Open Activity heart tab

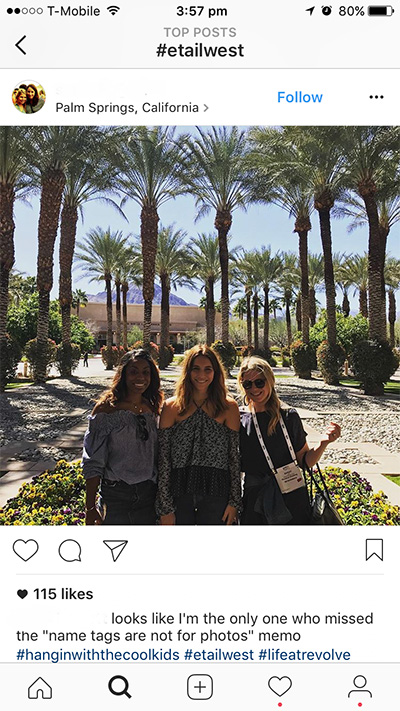[280, 687]
